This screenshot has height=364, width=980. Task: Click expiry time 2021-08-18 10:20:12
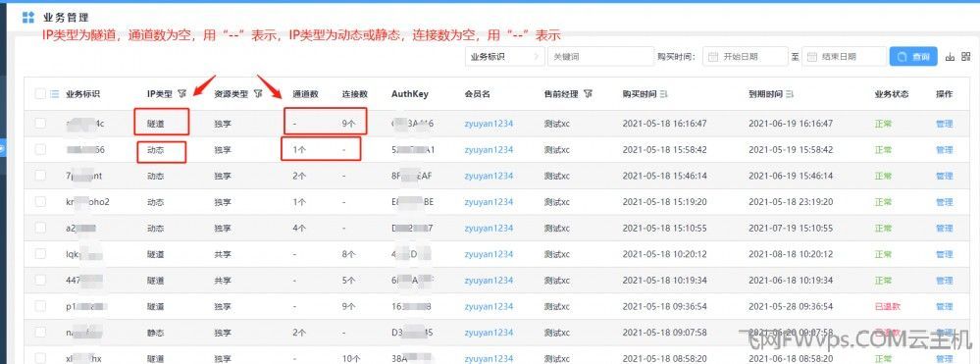click(x=791, y=255)
